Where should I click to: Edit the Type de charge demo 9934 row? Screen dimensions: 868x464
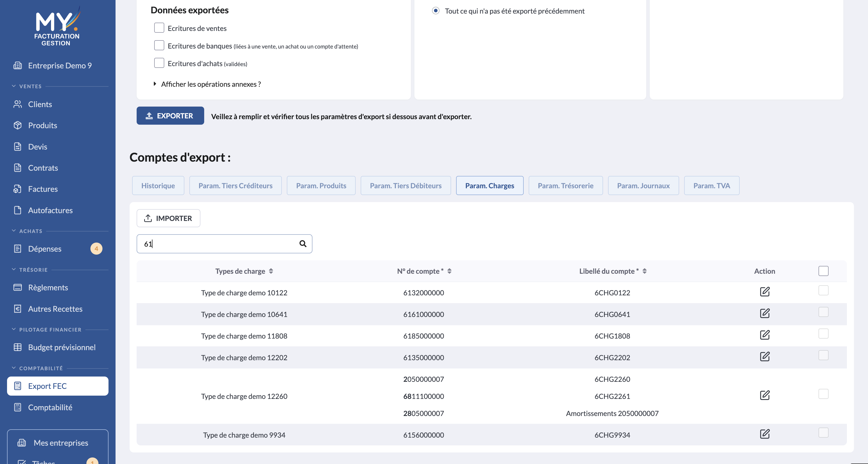(765, 434)
